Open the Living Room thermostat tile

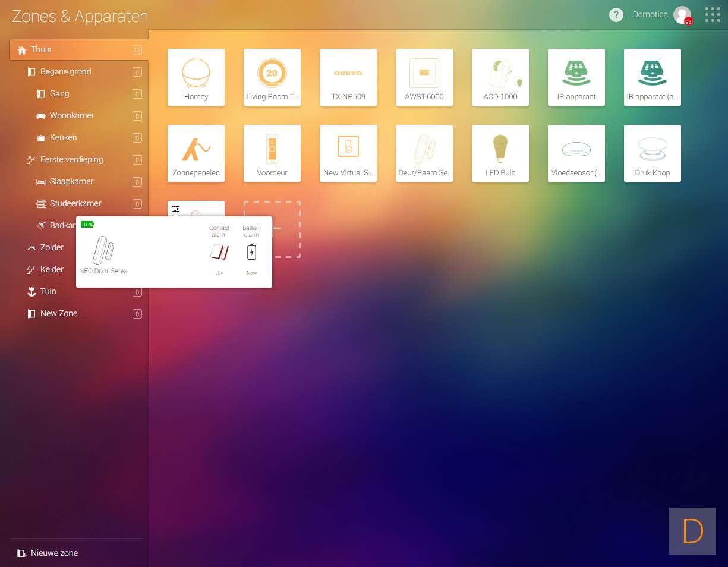(x=272, y=77)
